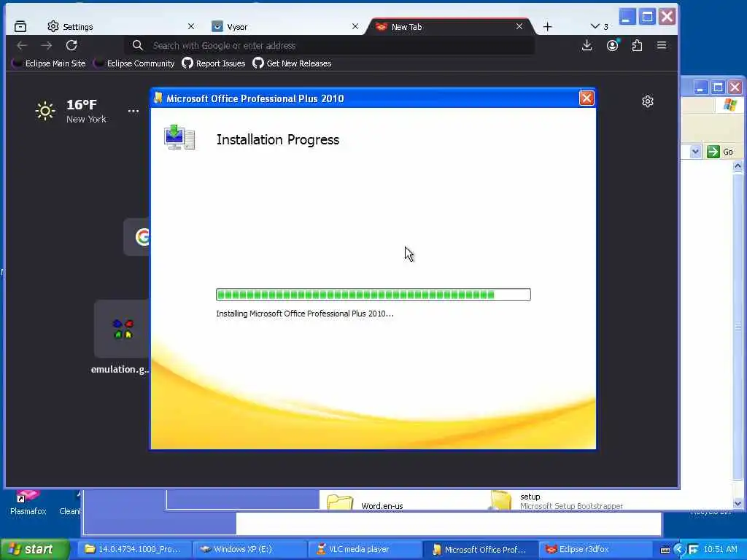Close the Office 2010 installer dialog
The width and height of the screenshot is (747, 560).
tap(587, 98)
